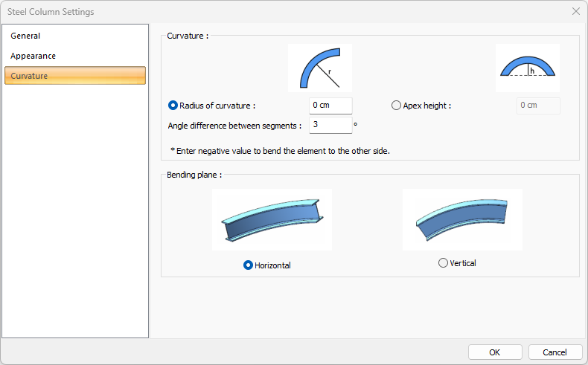Click the apex height arch diagram

click(x=527, y=68)
